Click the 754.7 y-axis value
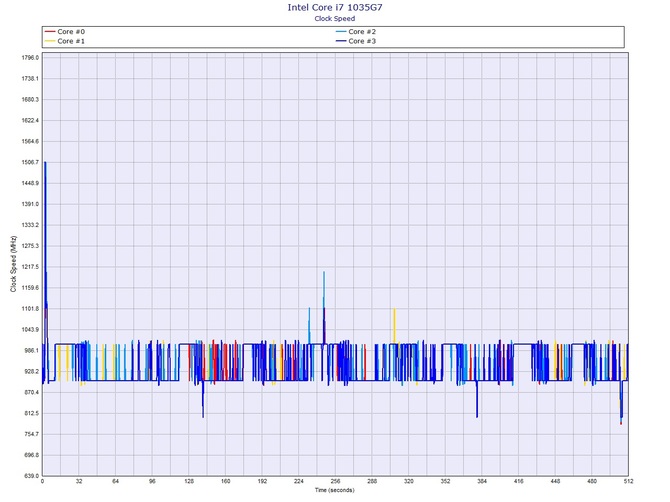 32,434
